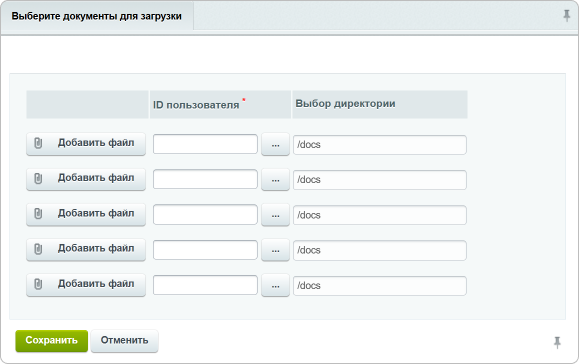Screen dimensions: 579x364
Task: Focus the second row's user ID field
Action: (x=205, y=179)
